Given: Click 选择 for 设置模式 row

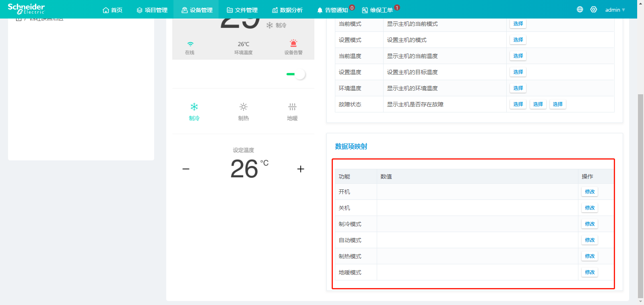Looking at the screenshot, I should click(x=518, y=40).
